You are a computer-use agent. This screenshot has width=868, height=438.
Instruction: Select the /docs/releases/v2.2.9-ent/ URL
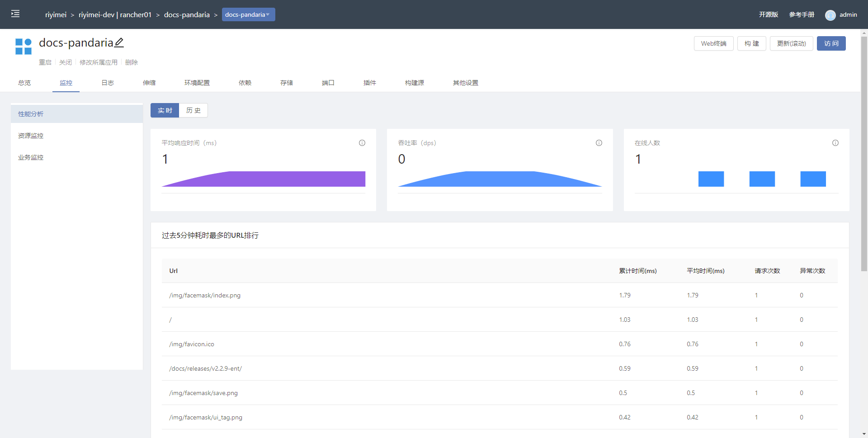point(206,368)
